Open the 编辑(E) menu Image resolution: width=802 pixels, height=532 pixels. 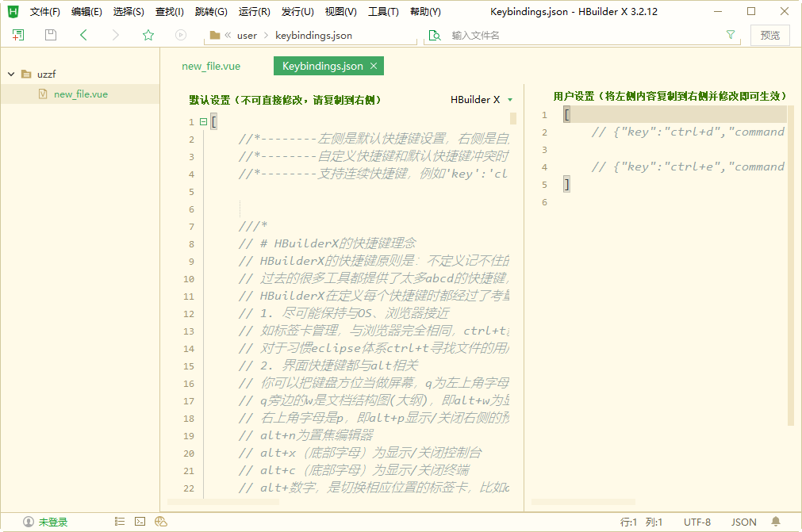[86, 11]
